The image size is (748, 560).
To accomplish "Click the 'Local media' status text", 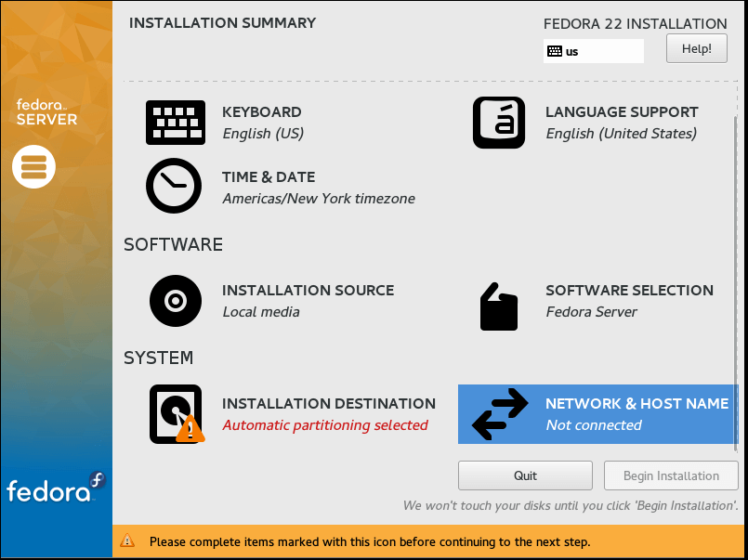I will [261, 312].
